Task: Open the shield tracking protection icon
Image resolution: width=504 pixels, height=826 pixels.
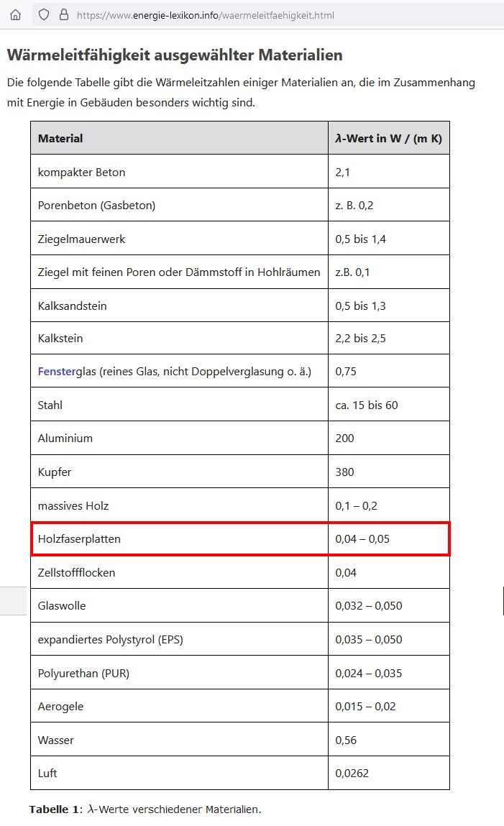Action: pos(45,15)
